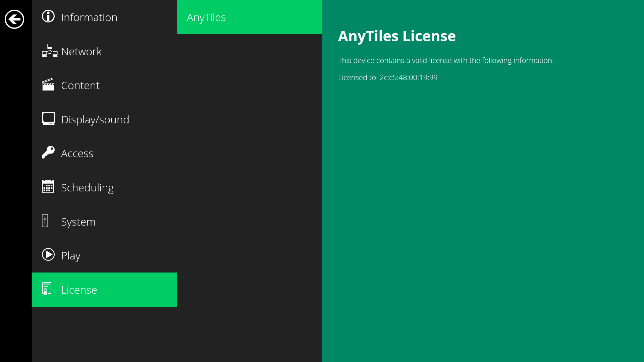Viewport: 644px width, 362px height.
Task: Open the Information menu
Action: [105, 17]
